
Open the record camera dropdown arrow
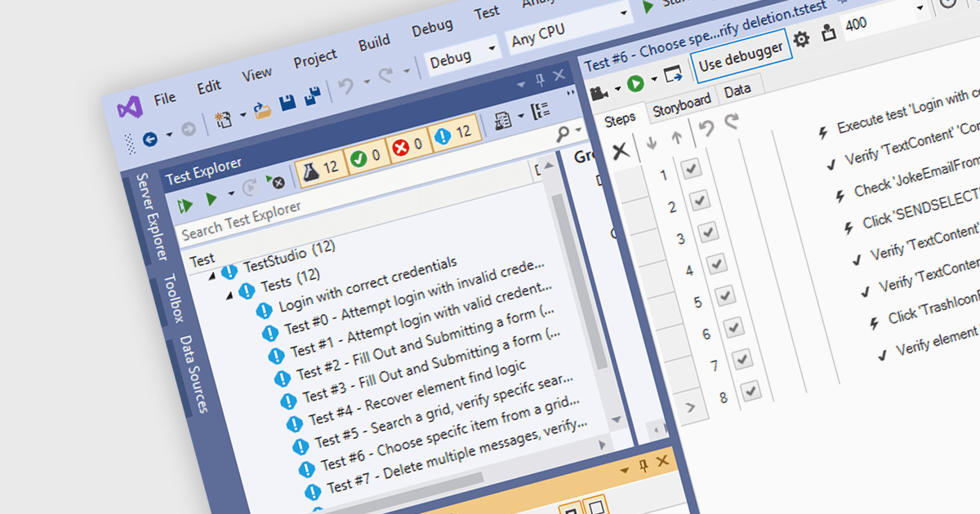coord(617,87)
